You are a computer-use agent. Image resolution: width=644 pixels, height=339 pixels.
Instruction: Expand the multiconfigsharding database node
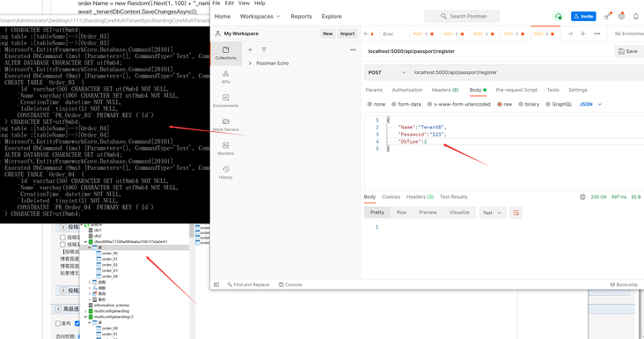85,311
